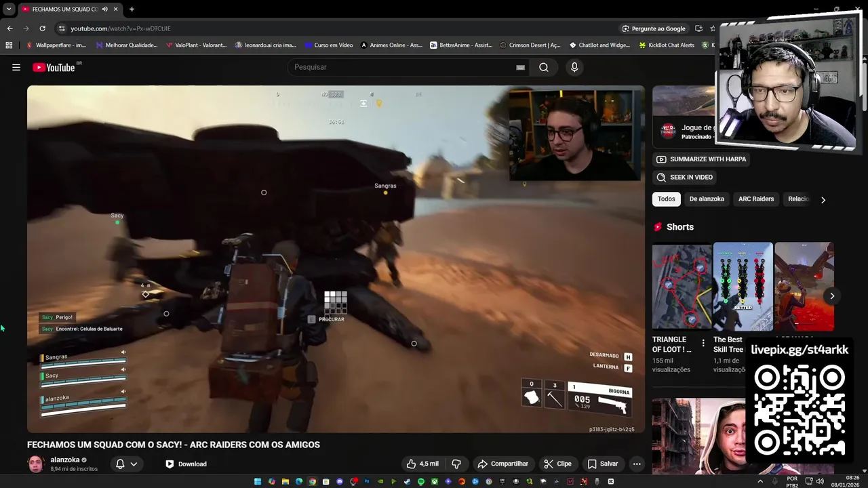Screen dimensions: 868x488
Task: Open the volume control in system tray
Action: pos(820,481)
